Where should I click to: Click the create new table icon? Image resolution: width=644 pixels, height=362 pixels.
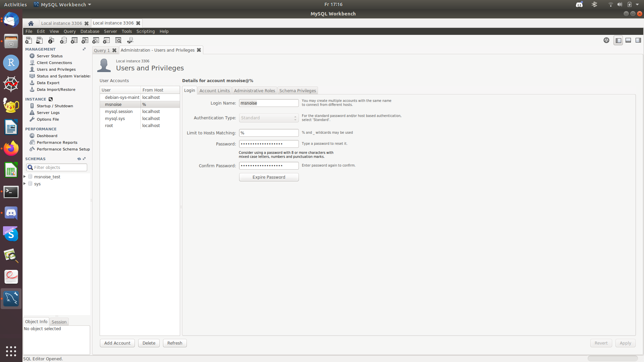coord(74,40)
